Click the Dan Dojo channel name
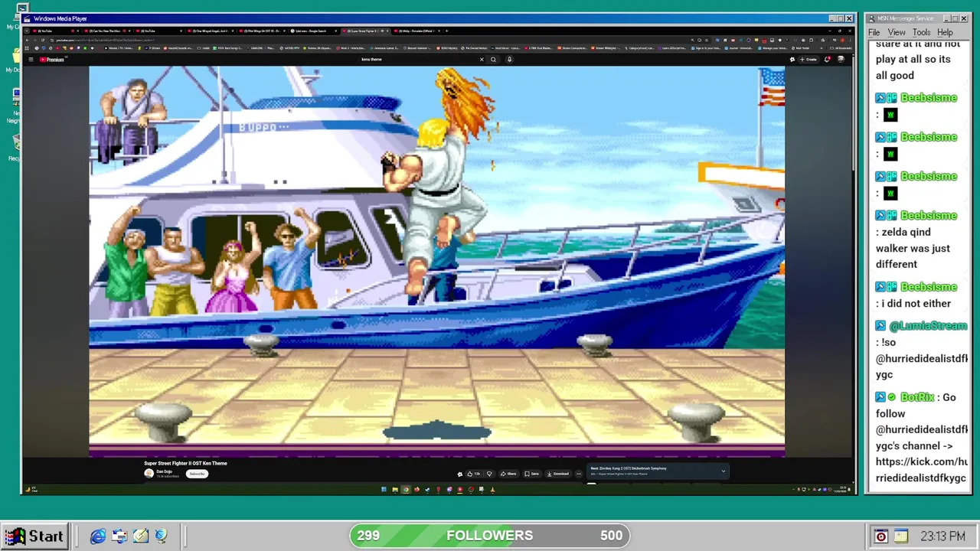 point(164,471)
